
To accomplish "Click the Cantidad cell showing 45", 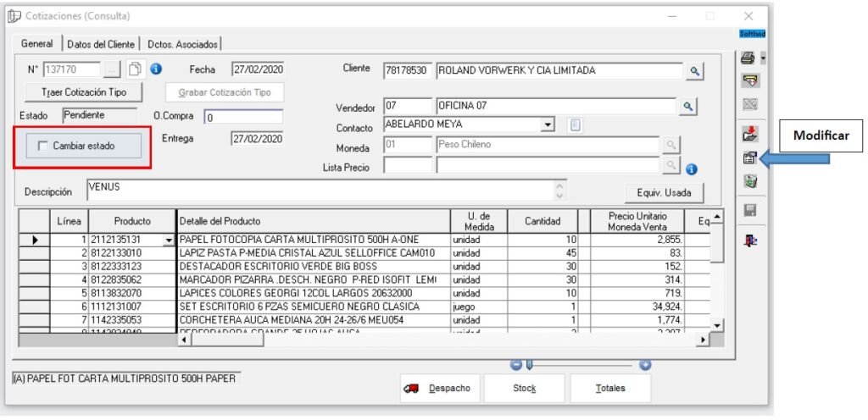I will click(542, 253).
